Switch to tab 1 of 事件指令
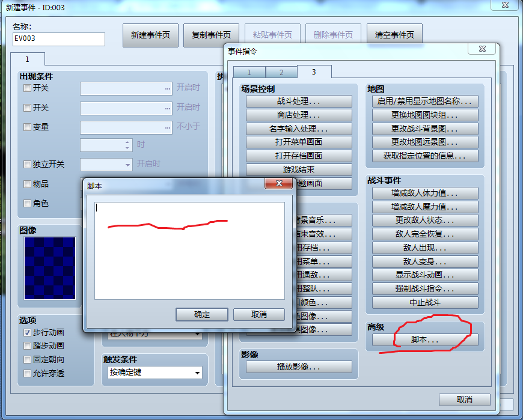This screenshot has height=420, width=523. [249, 72]
